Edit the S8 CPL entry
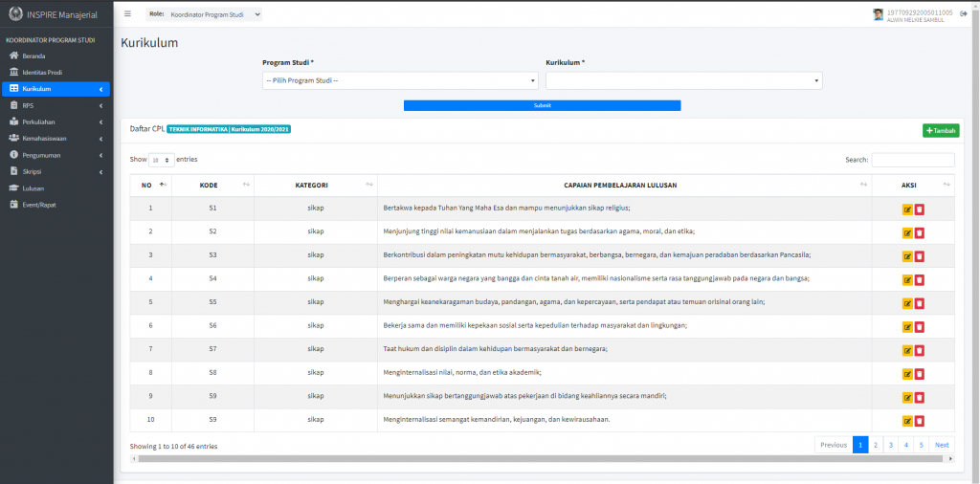 [x=907, y=374]
